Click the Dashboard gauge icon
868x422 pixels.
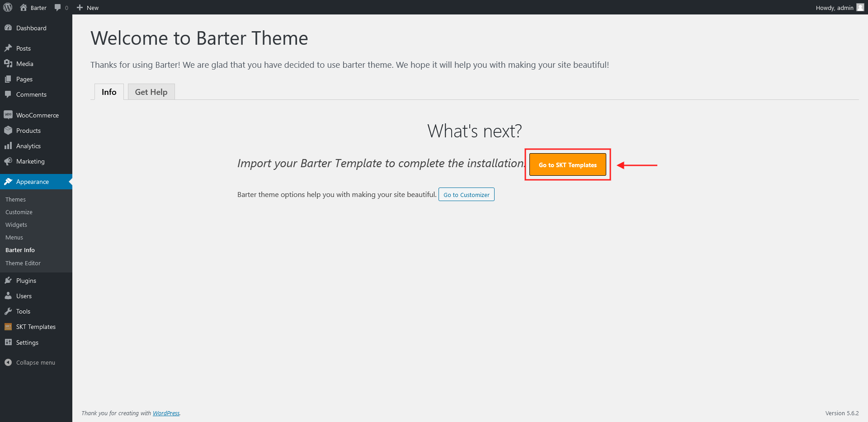point(8,28)
